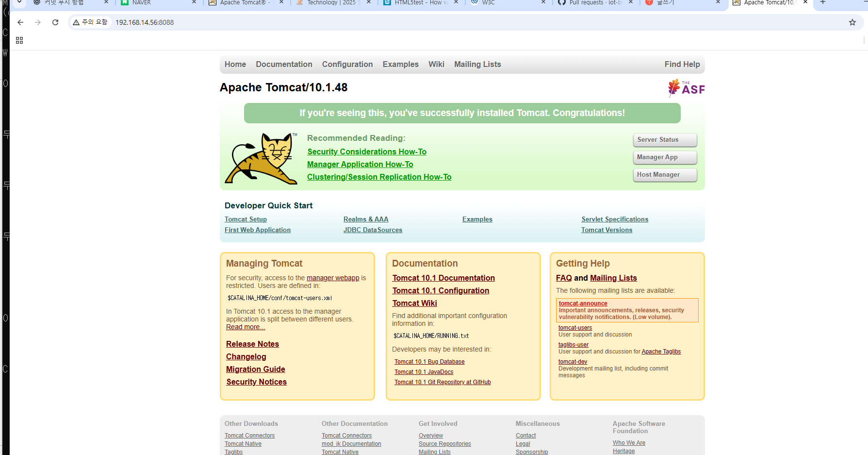Open the Home nav item
Viewport: 868px width, 455px height.
[235, 64]
